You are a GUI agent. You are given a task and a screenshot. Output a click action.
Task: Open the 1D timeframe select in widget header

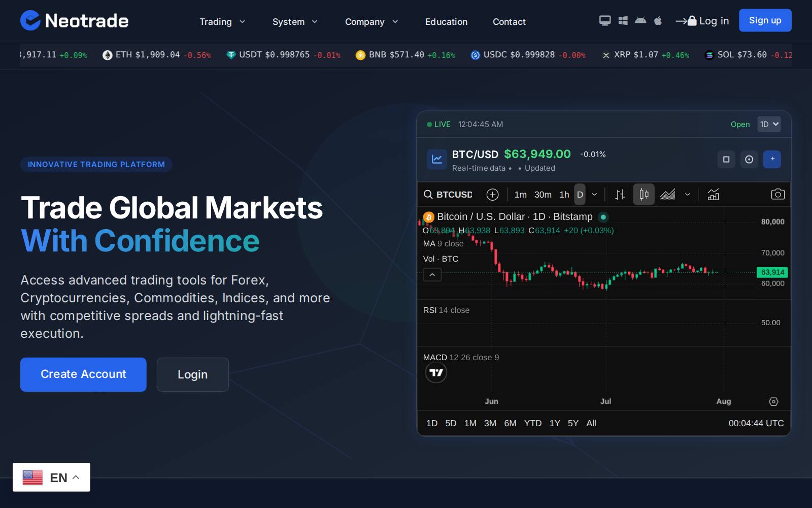769,124
